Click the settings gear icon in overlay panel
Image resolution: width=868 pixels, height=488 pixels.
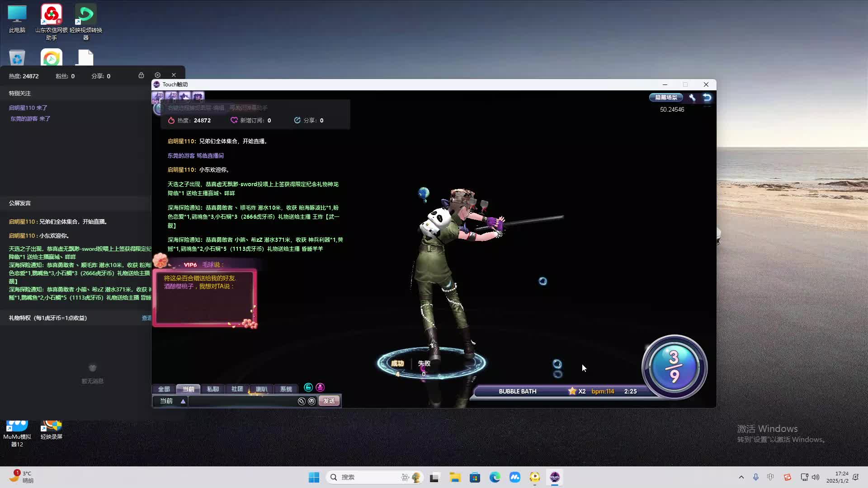(x=157, y=75)
